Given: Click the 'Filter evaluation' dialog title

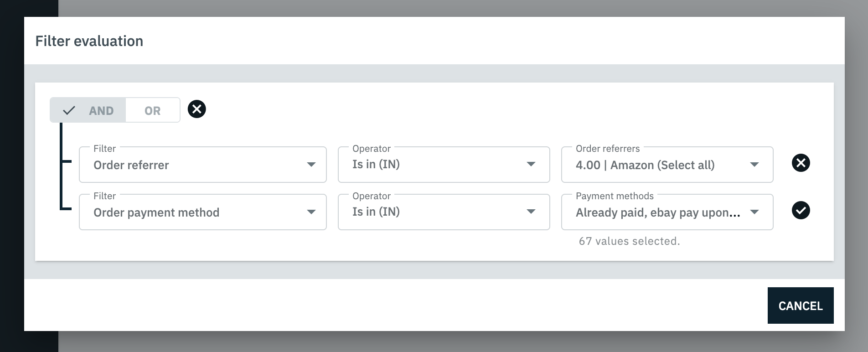Looking at the screenshot, I should (89, 41).
